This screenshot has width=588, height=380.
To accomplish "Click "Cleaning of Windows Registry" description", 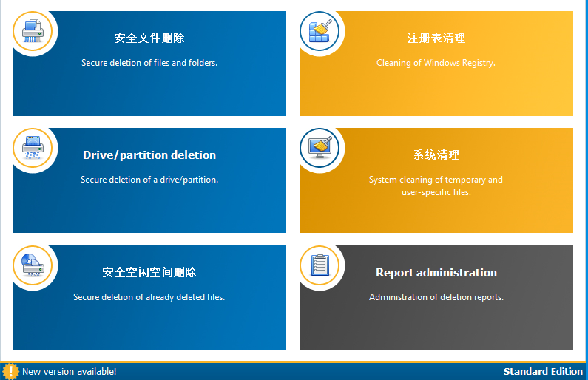I will point(436,63).
